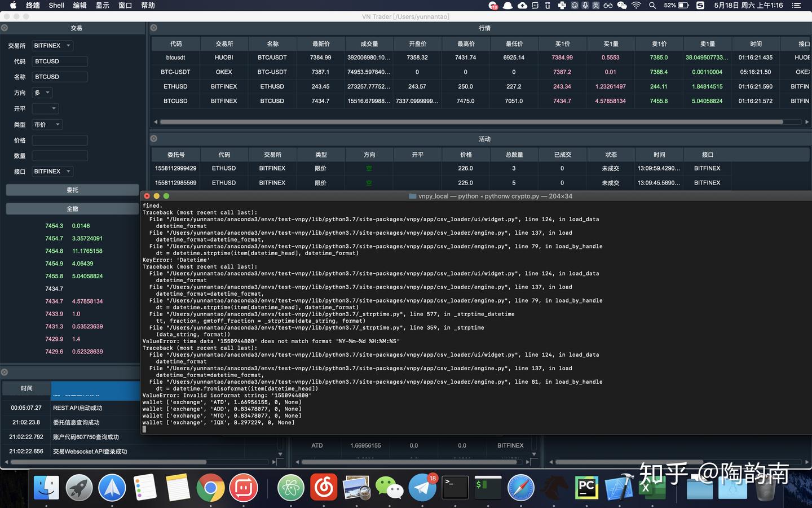Open Telegram with 18 badge in dock
The width and height of the screenshot is (812, 508).
(x=422, y=488)
